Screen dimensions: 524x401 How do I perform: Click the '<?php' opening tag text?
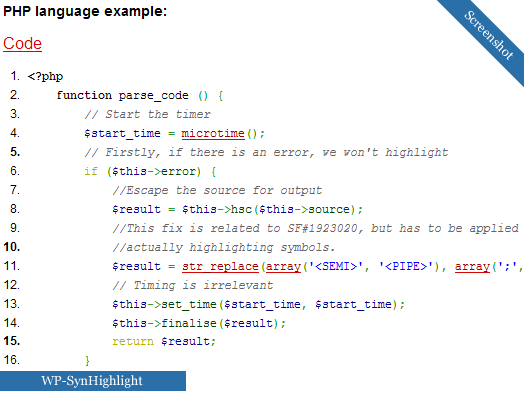tap(45, 77)
